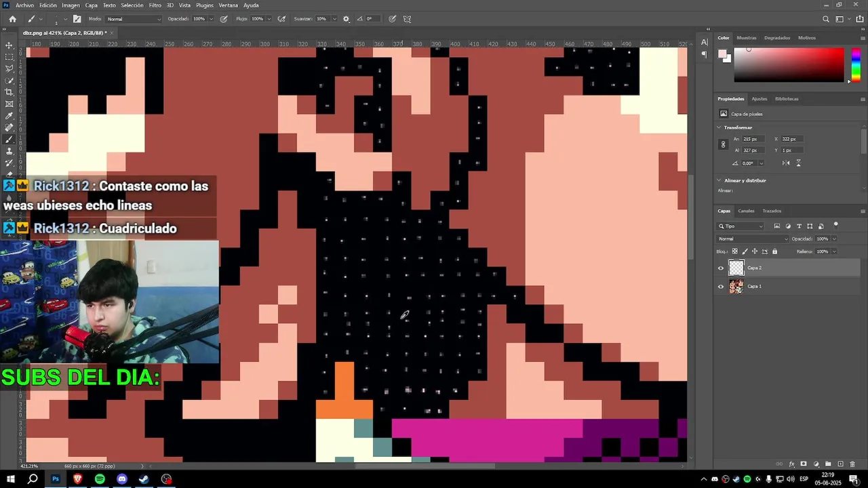Screen dimensions: 868x488
Task: Open the layer filter Tipo dropdown
Action: [x=741, y=226]
